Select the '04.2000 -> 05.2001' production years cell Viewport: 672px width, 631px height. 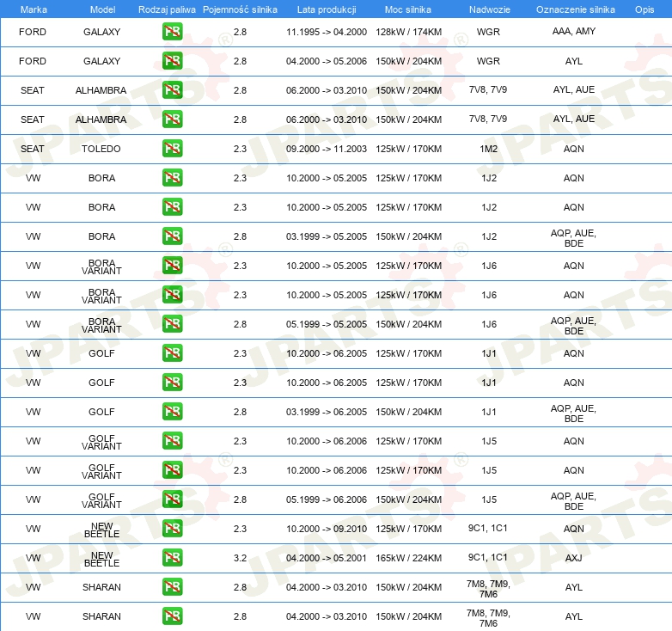click(327, 558)
